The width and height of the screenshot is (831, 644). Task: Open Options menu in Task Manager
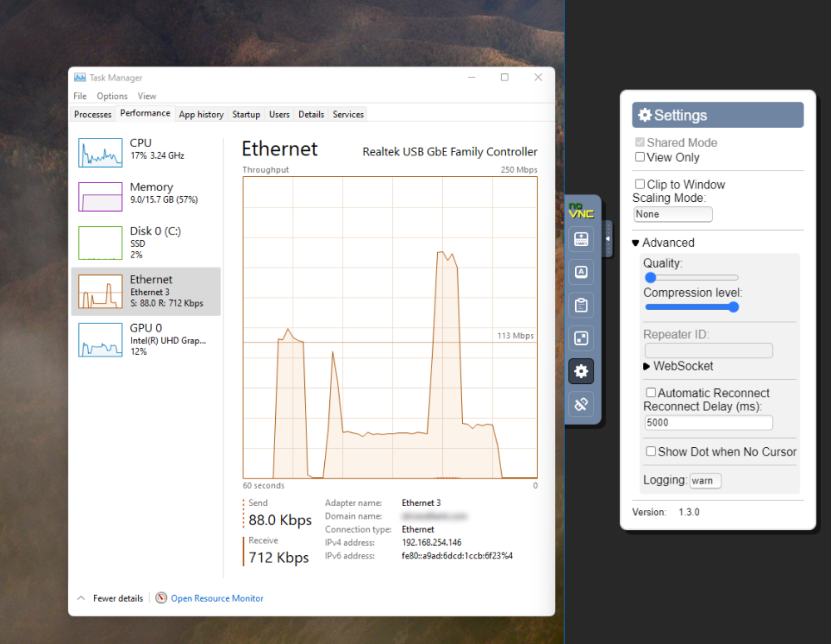point(112,96)
